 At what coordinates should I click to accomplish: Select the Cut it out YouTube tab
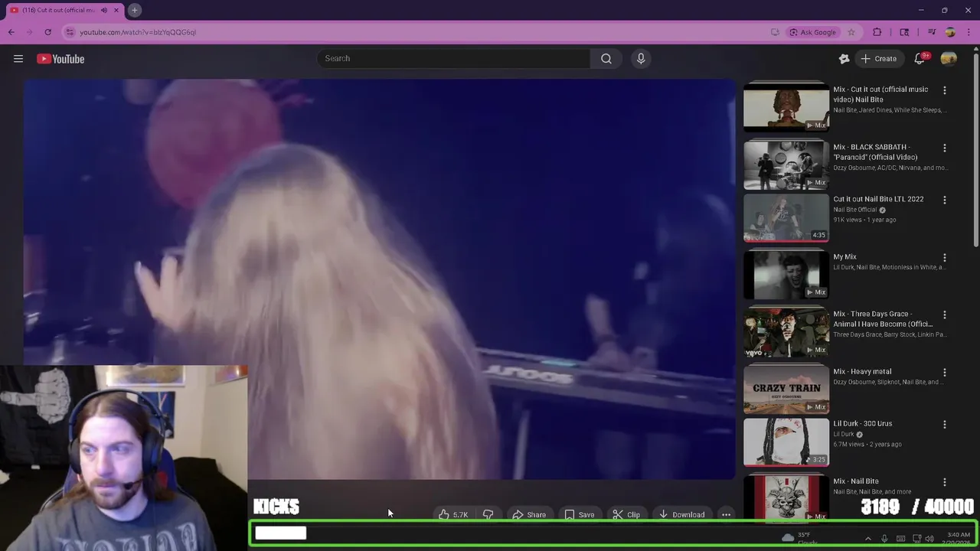(60, 10)
